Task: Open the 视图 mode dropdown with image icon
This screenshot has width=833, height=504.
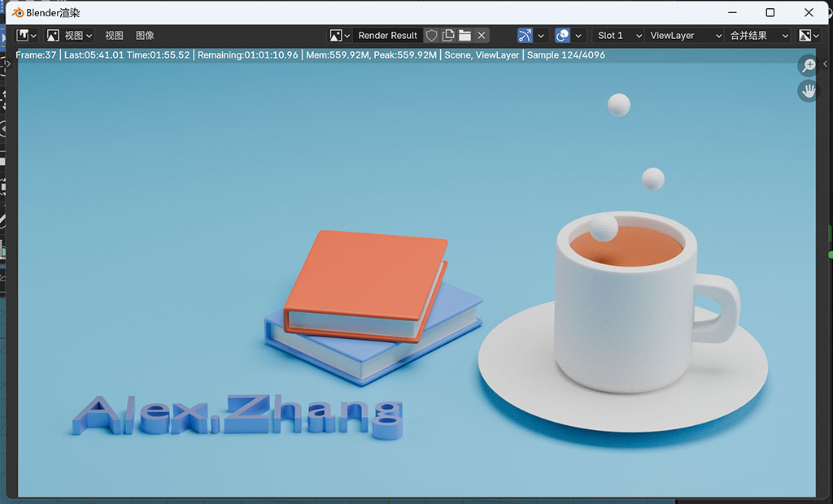Action: (x=69, y=36)
